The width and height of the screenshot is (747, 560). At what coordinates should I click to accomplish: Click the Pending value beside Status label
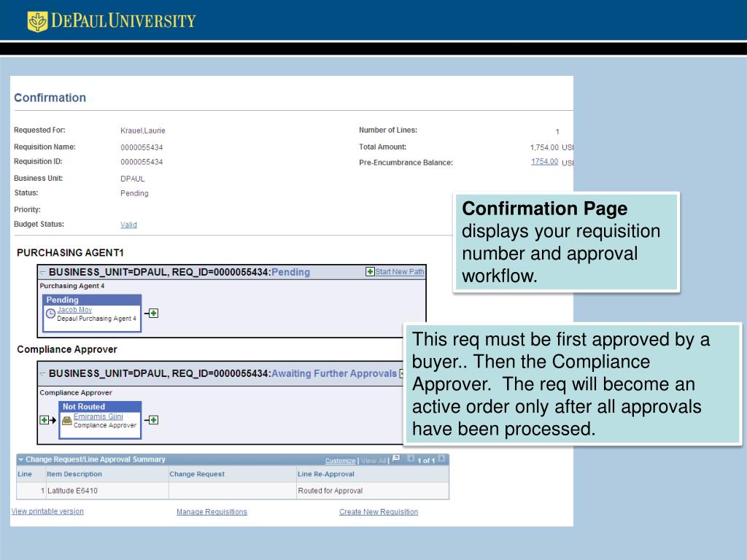click(134, 193)
